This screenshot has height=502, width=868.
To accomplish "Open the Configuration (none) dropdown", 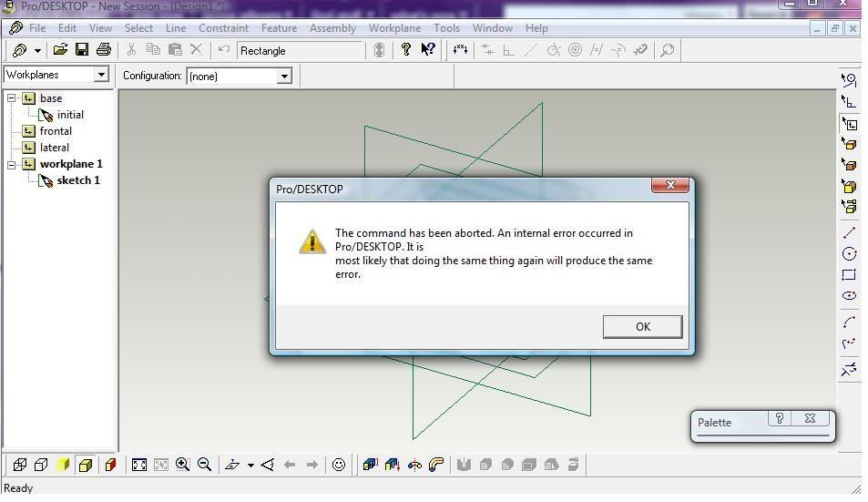I will pos(284,76).
